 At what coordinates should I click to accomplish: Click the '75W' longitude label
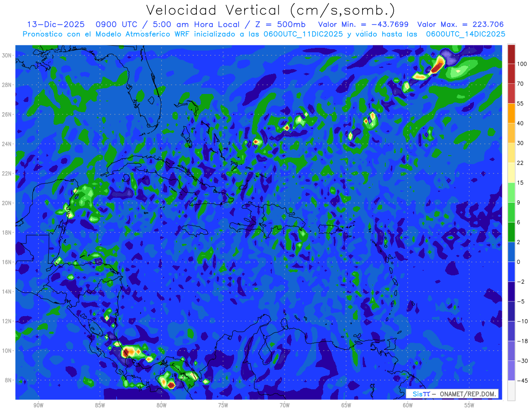click(x=223, y=405)
